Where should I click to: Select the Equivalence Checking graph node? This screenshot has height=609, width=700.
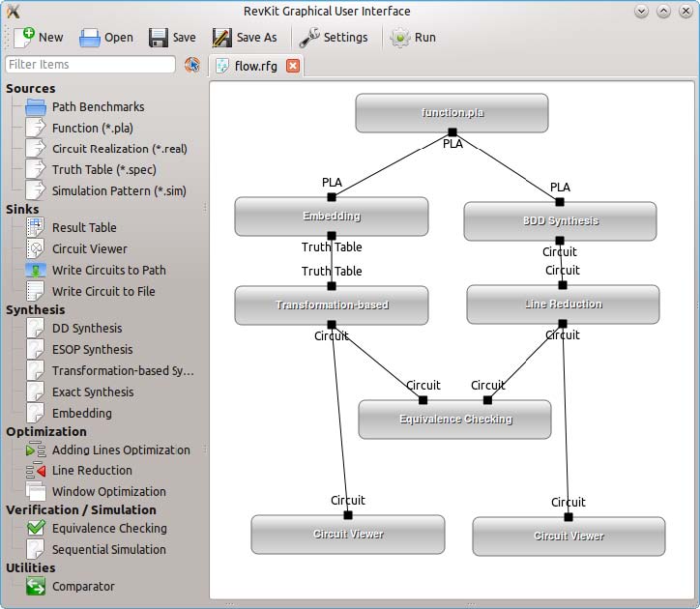(x=455, y=420)
